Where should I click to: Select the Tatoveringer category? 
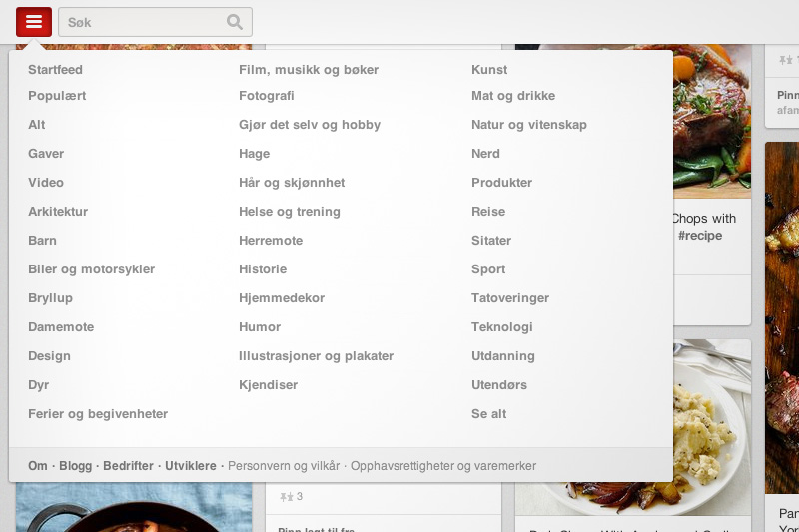pyautogui.click(x=510, y=298)
